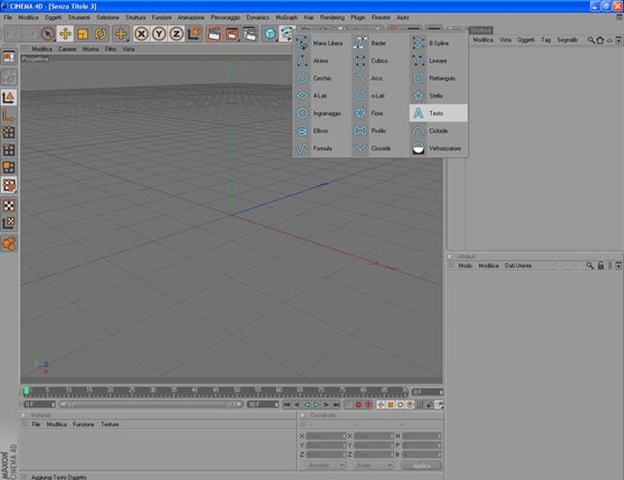Play the animation forward
624x480 pixels.
click(x=317, y=404)
